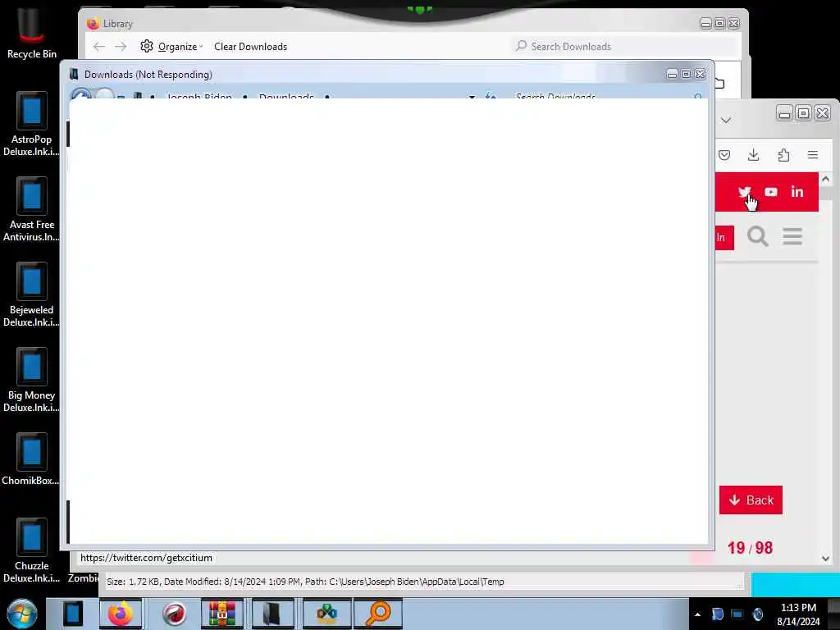Close the Downloads Not Responding window
840x630 pixels.
point(700,75)
